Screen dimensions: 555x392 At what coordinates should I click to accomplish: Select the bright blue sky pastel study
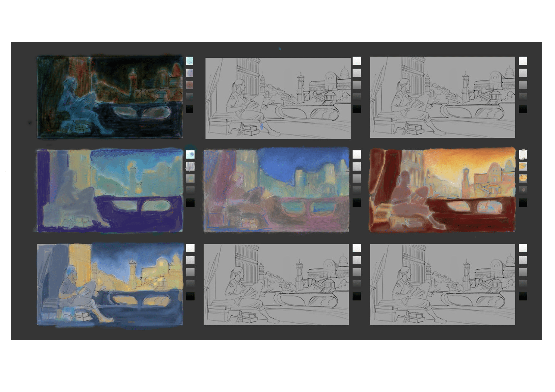point(276,190)
